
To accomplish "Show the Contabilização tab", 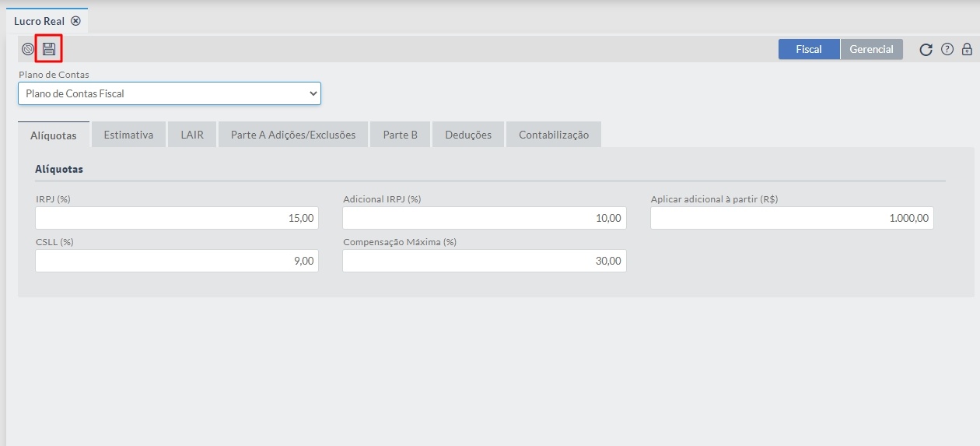I will click(554, 135).
